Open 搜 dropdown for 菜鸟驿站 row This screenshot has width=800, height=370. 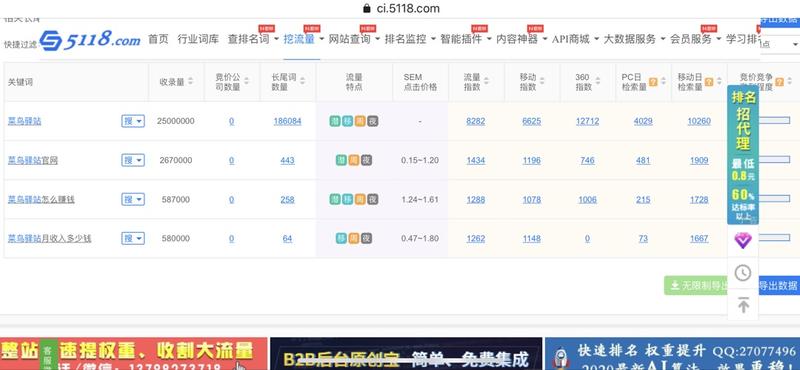133,121
